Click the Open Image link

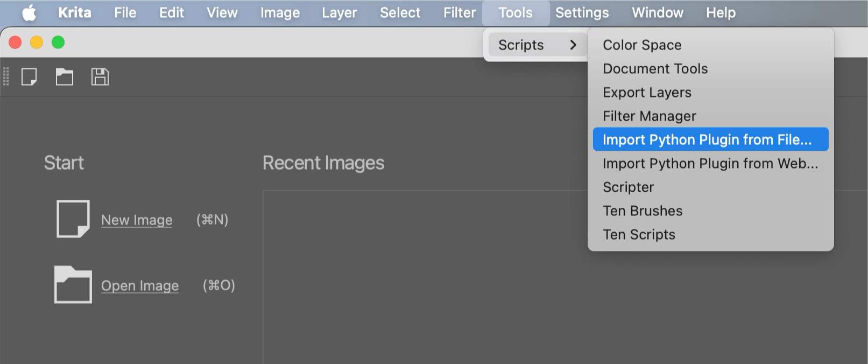(x=139, y=285)
